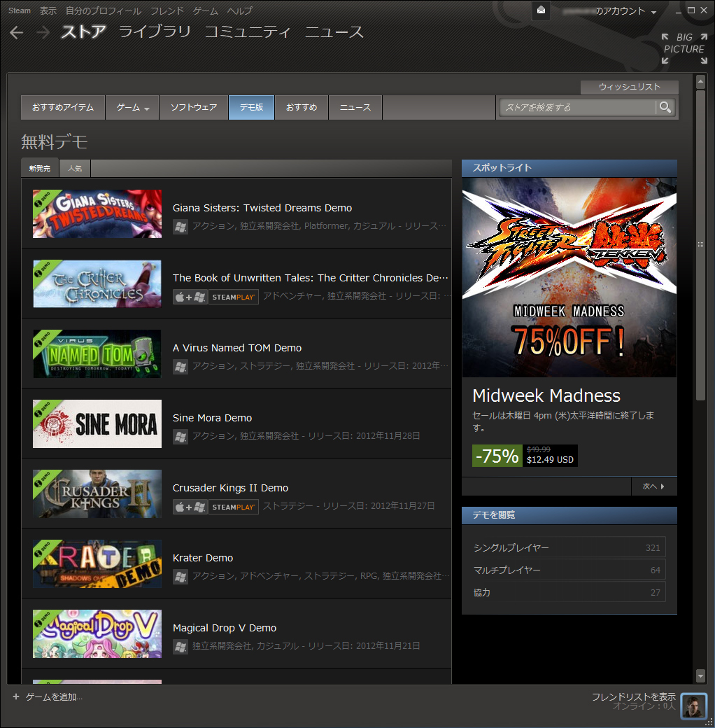The image size is (715, 728).
Task: Open the inbox envelope notification icon
Action: (541, 10)
